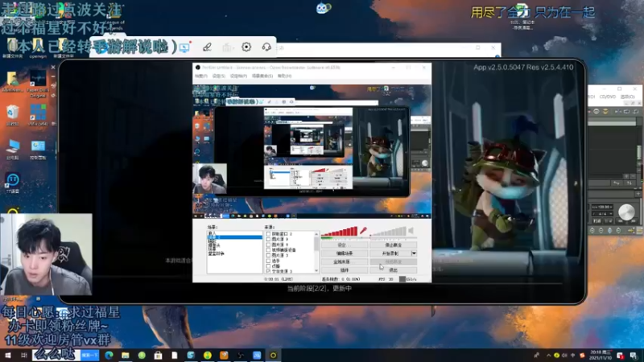644x362 pixels.
Task: Open the 帮助(H) menu in OBS
Action: click(x=285, y=76)
